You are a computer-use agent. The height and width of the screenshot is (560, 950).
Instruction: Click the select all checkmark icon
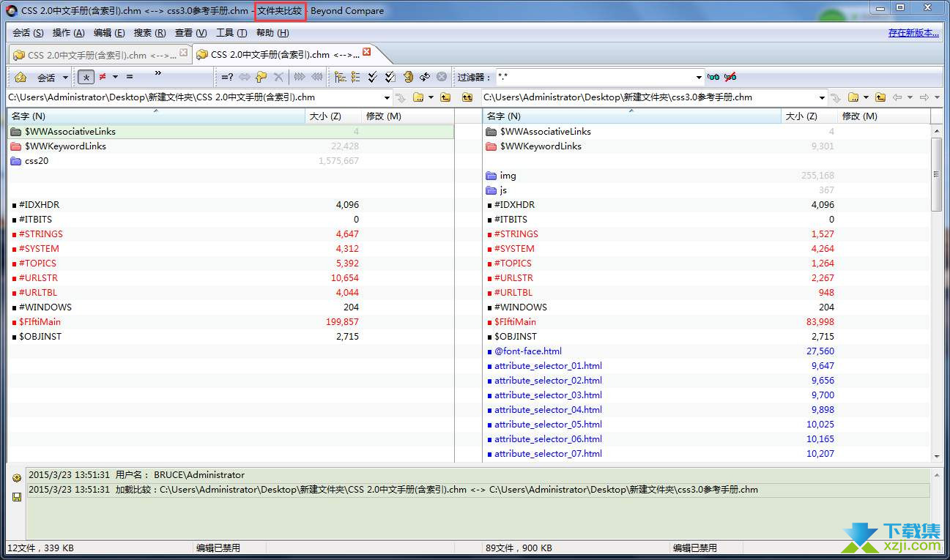coord(373,77)
